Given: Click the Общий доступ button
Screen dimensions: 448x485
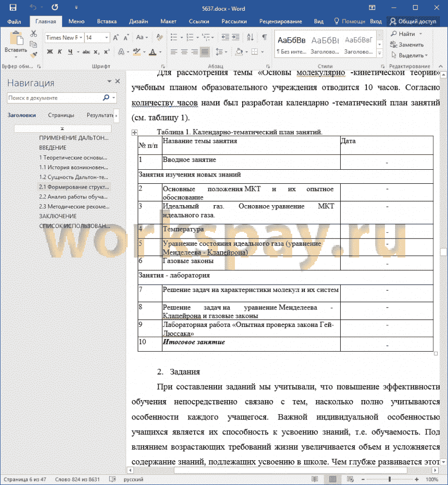Looking at the screenshot, I should [x=413, y=21].
